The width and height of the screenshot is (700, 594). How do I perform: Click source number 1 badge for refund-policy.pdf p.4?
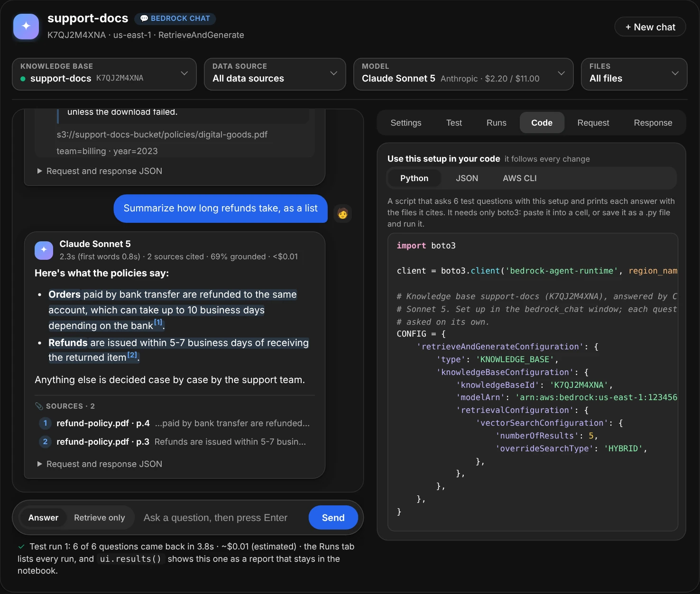point(45,423)
